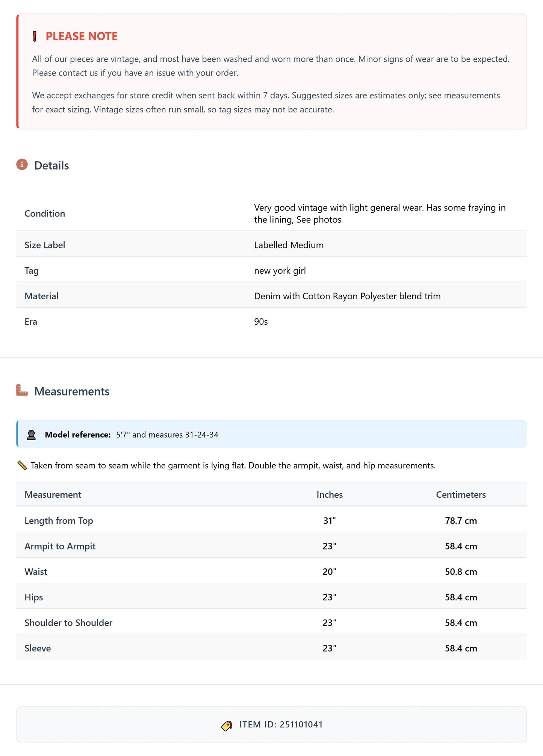The width and height of the screenshot is (543, 756).
Task: Click the yellow pencil ruler icon
Action: (x=22, y=465)
